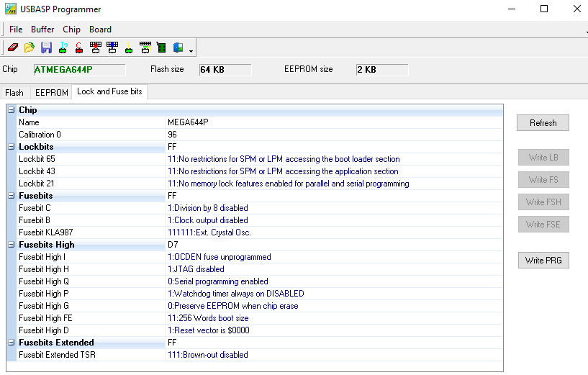
Task: Click the chip icon with cyan T
Action: pos(63,48)
